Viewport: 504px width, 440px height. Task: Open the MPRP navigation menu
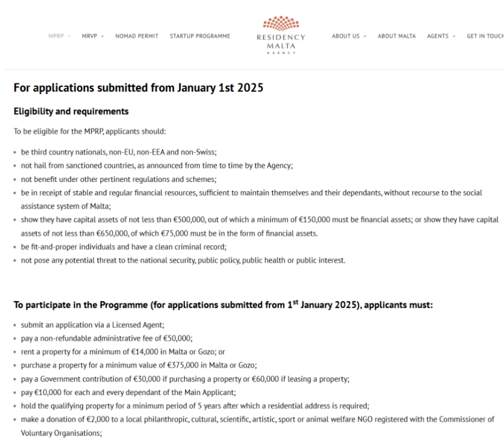pos(56,36)
